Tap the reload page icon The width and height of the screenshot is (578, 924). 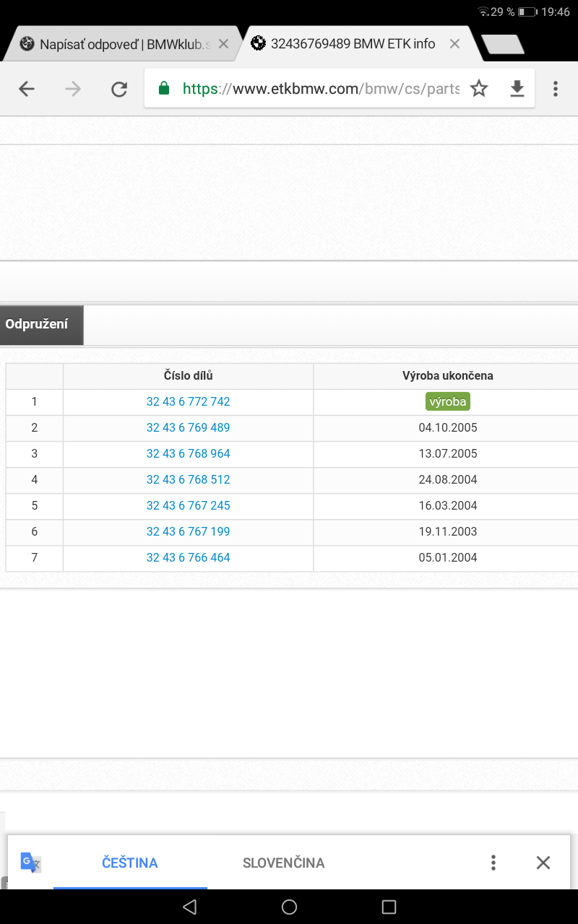point(118,89)
